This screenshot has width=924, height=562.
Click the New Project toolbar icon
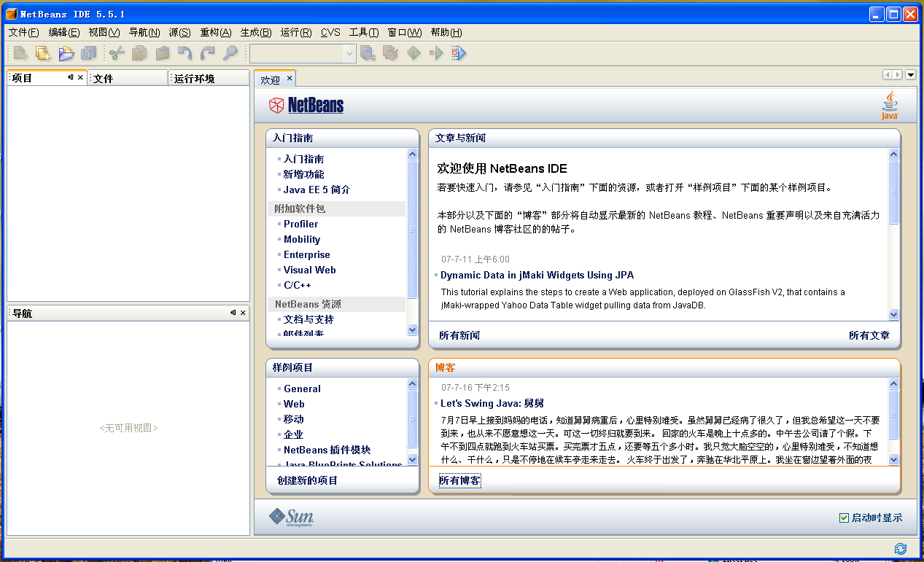[x=43, y=53]
